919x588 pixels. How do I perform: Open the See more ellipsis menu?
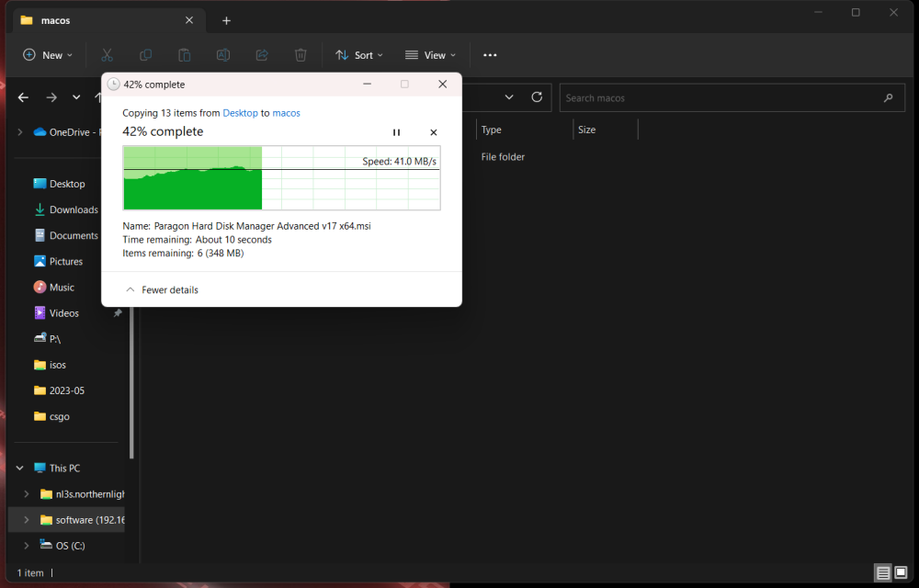[x=490, y=55]
